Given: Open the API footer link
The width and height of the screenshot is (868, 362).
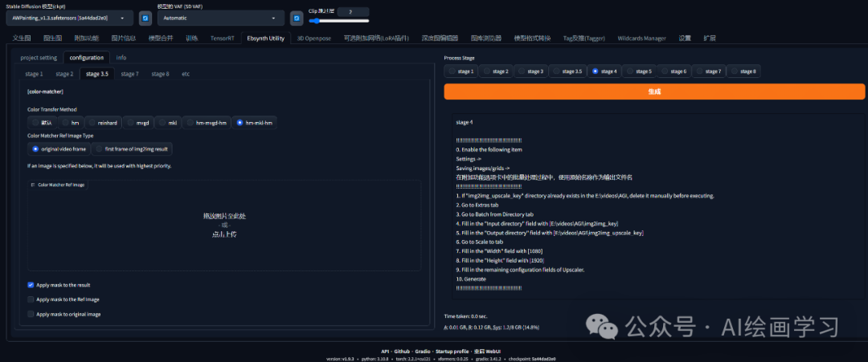Looking at the screenshot, I should pos(385,352).
